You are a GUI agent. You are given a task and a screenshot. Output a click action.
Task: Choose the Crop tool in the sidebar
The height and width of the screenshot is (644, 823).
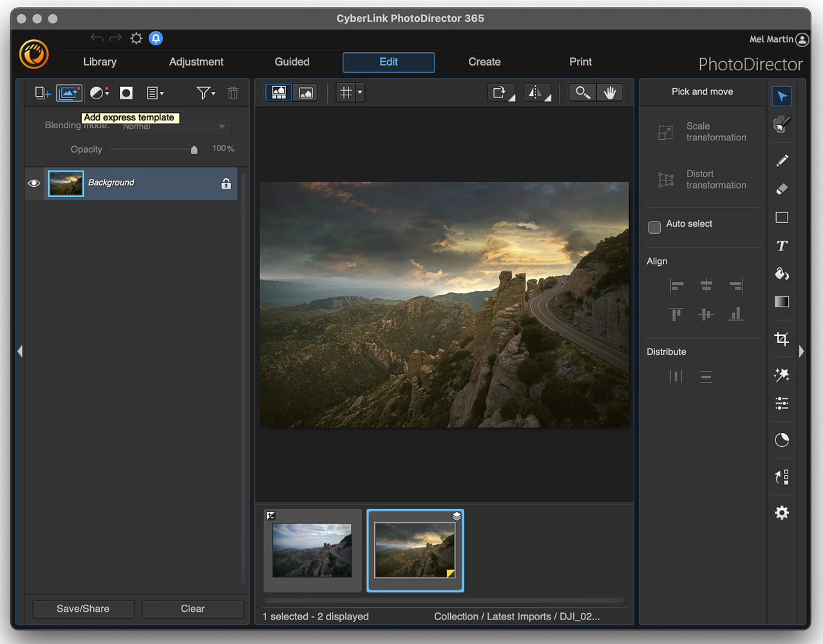tap(782, 339)
